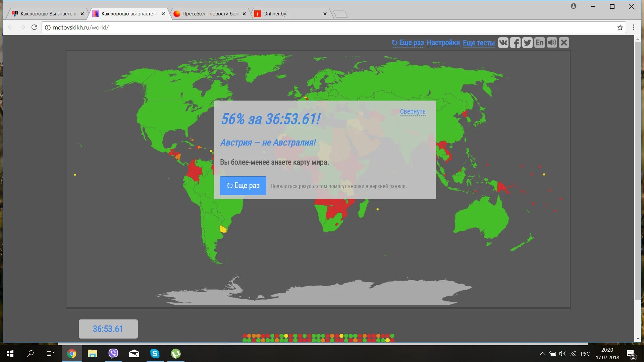Viewport: 644px width, 362px height.
Task: Show hidden system tray icons
Action: [542, 354]
